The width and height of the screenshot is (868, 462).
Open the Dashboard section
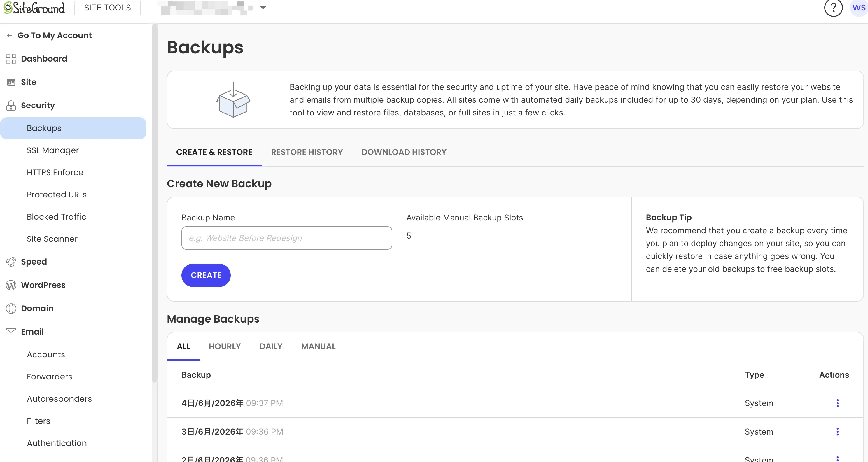pyautogui.click(x=44, y=59)
